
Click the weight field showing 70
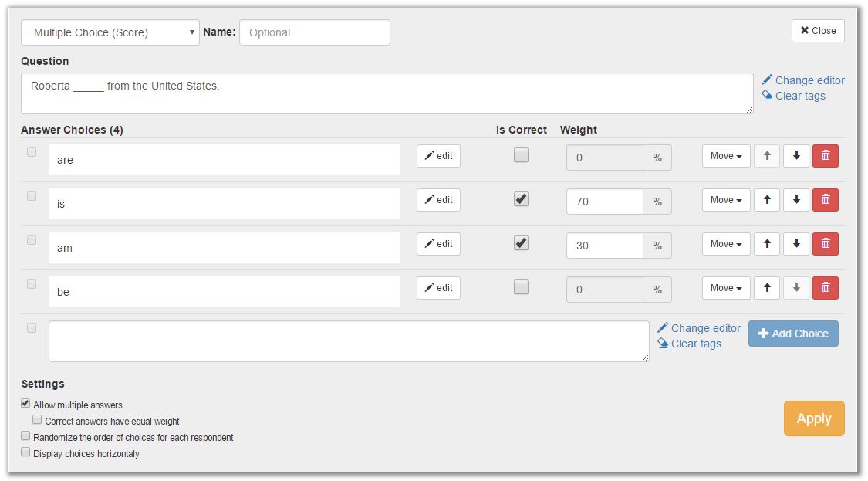[604, 202]
